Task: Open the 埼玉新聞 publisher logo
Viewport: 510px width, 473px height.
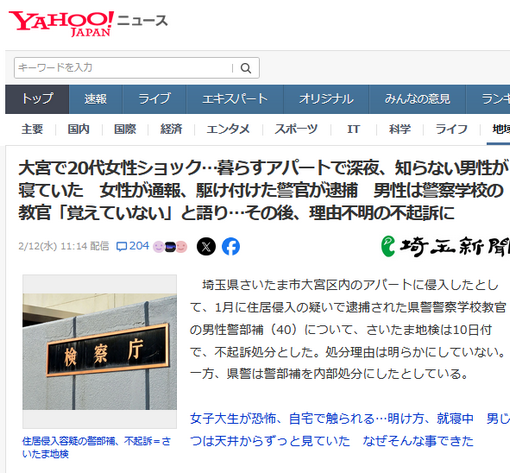Action: (x=445, y=247)
